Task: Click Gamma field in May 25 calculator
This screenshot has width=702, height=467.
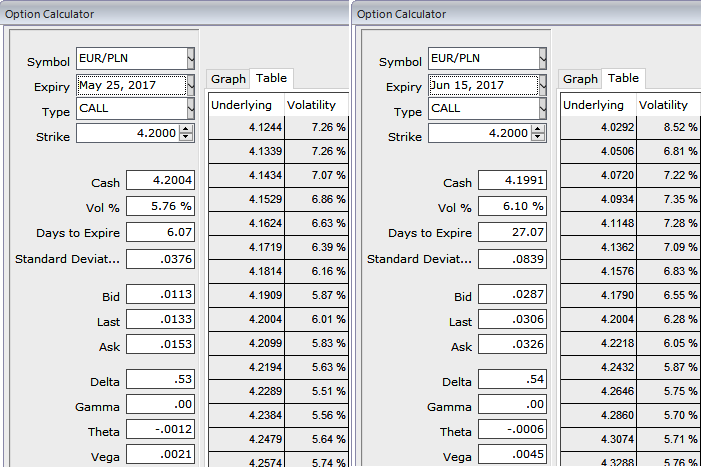Action: tap(160, 404)
